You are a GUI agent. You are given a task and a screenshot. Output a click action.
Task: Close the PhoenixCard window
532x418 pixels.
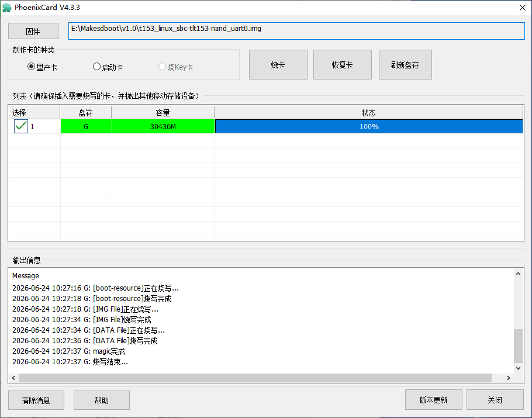coord(523,8)
